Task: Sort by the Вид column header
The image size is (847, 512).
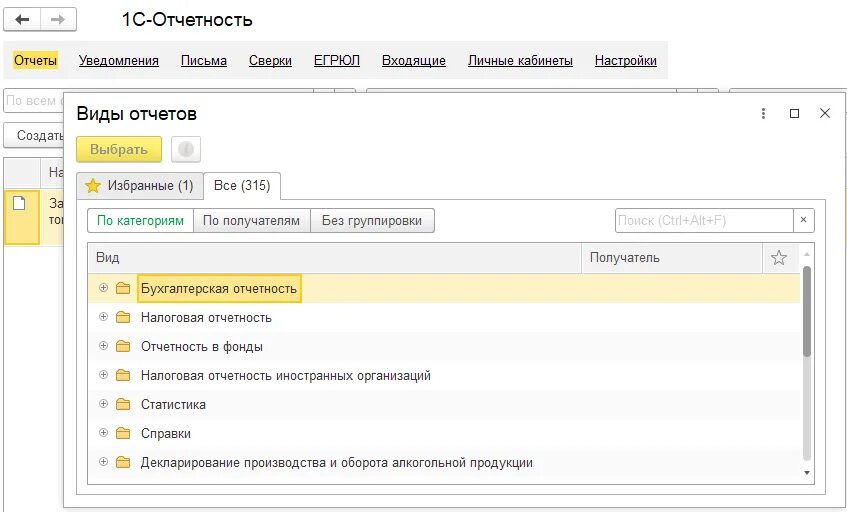Action: coord(334,258)
